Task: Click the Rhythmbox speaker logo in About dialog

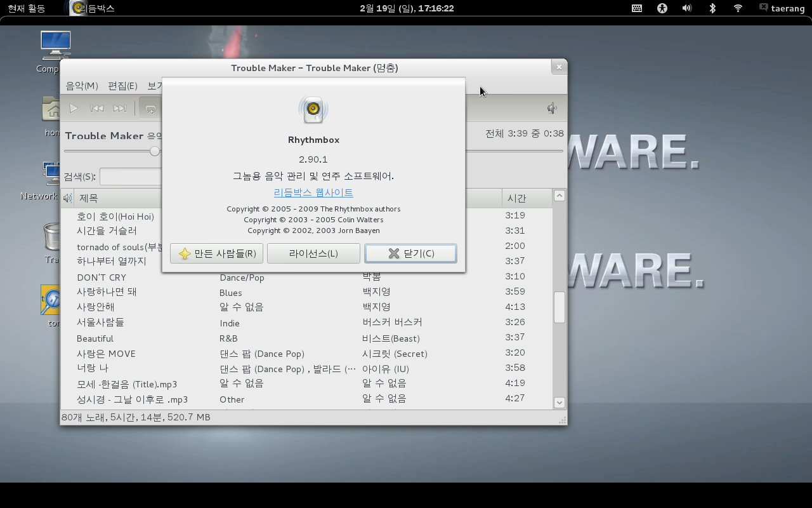Action: (x=313, y=110)
